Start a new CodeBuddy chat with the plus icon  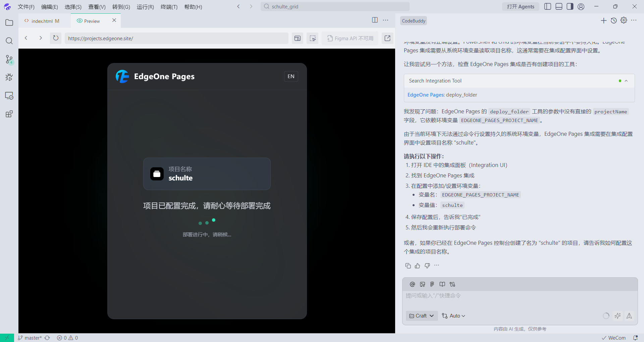[604, 20]
